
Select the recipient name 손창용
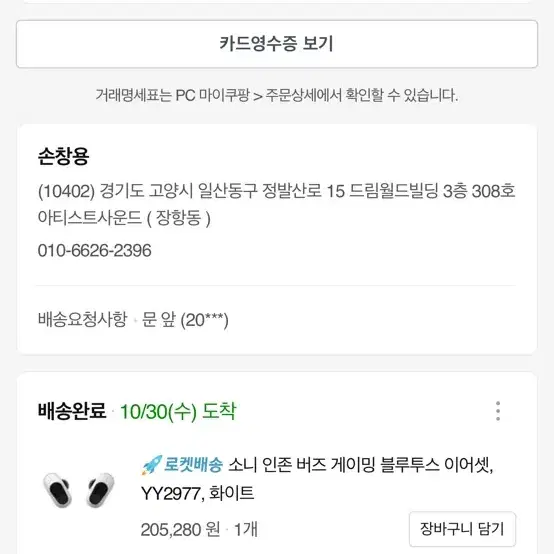pos(63,156)
